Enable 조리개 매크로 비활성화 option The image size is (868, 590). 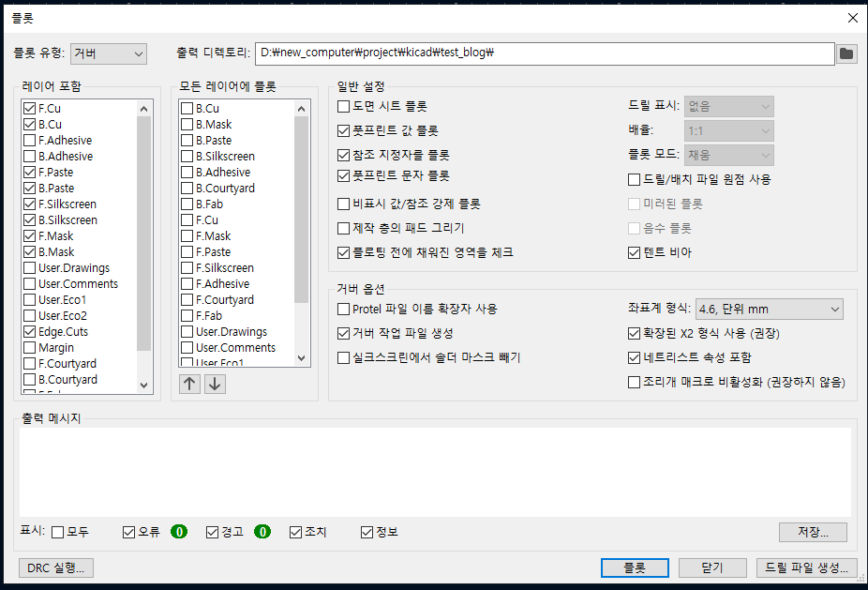(x=634, y=383)
